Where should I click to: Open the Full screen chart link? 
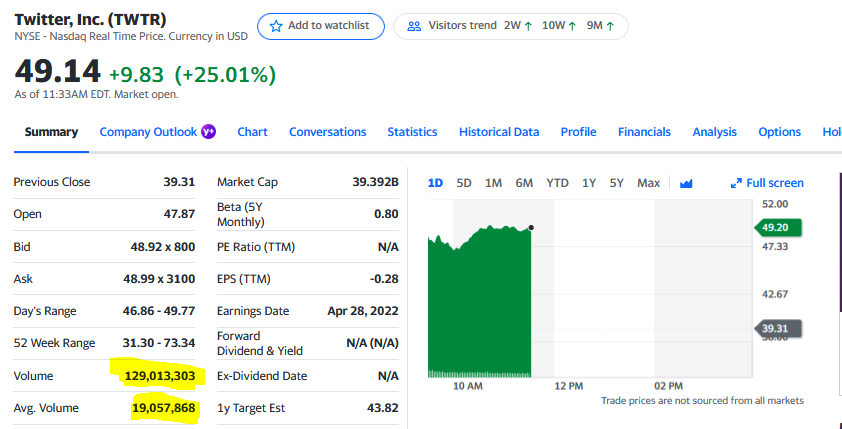[x=767, y=183]
